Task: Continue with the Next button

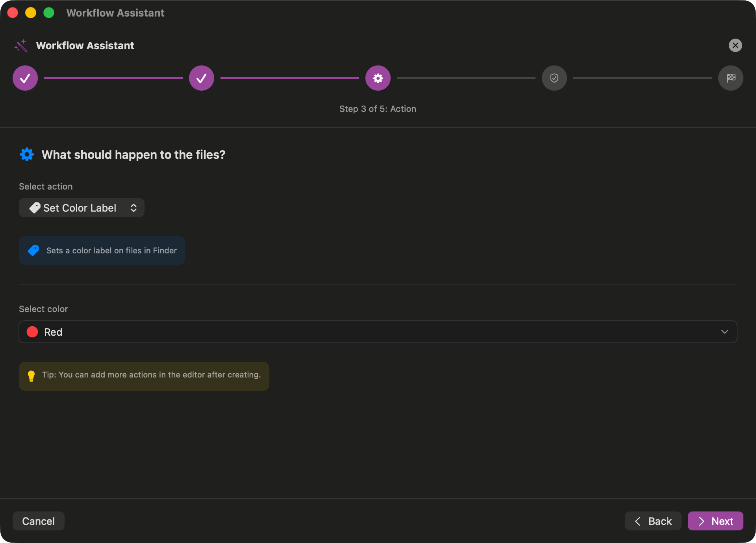Action: 715,521
